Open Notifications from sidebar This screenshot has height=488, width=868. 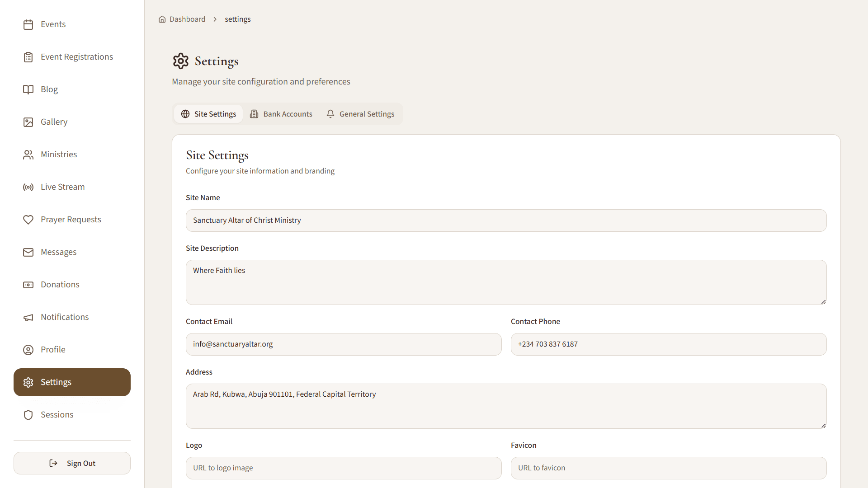[x=72, y=317]
